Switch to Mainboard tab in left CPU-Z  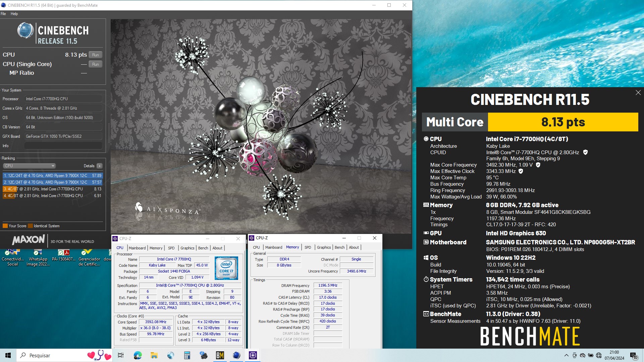point(137,248)
